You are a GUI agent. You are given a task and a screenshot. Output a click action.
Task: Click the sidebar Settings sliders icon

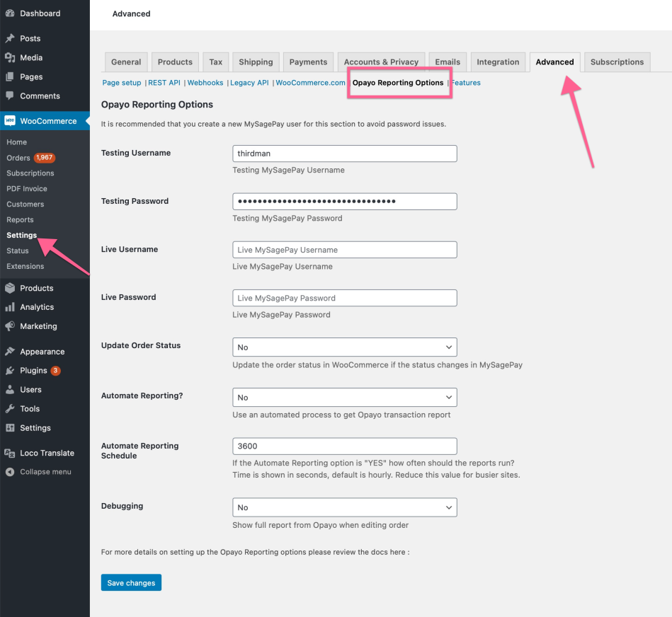(10, 428)
